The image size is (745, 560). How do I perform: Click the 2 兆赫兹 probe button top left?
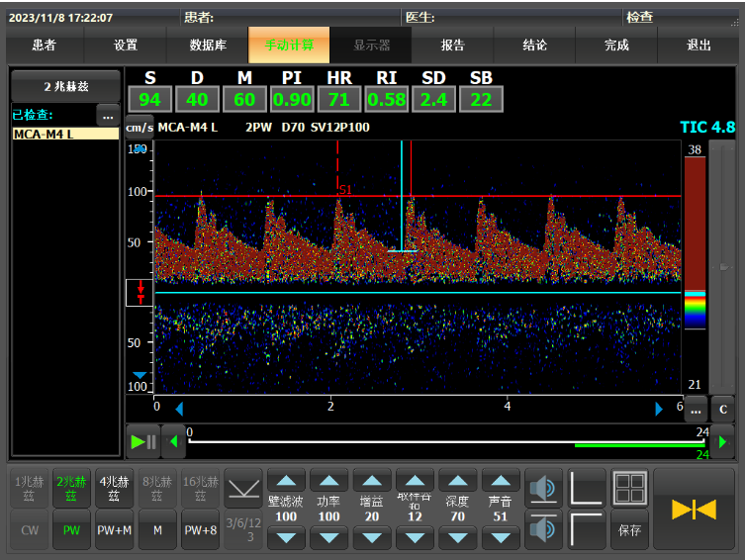pos(65,86)
